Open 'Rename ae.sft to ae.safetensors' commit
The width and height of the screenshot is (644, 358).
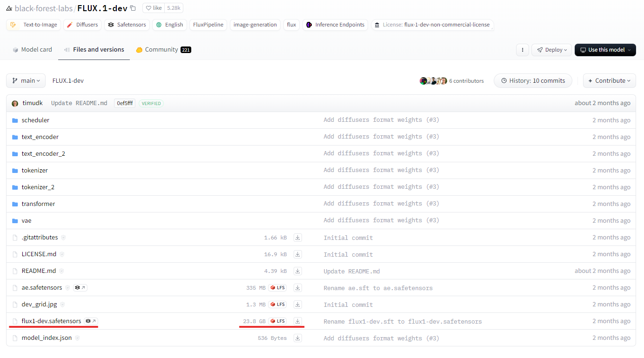coord(378,288)
